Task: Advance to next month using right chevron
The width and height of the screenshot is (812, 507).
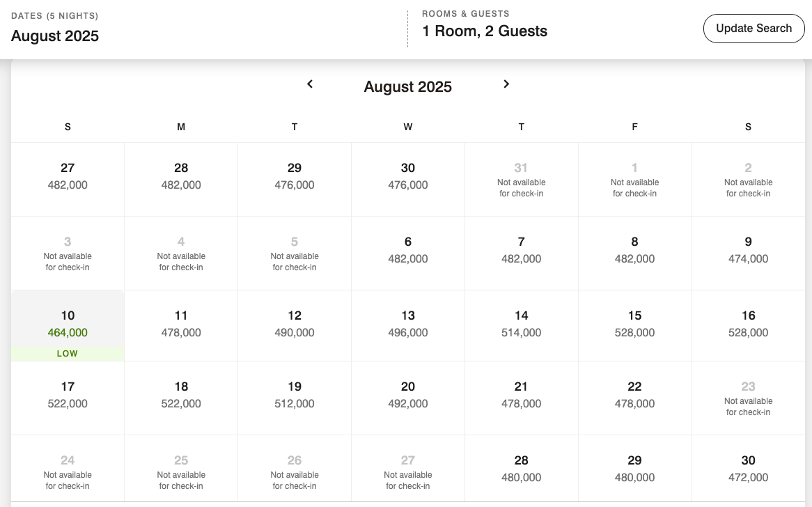Action: click(506, 84)
